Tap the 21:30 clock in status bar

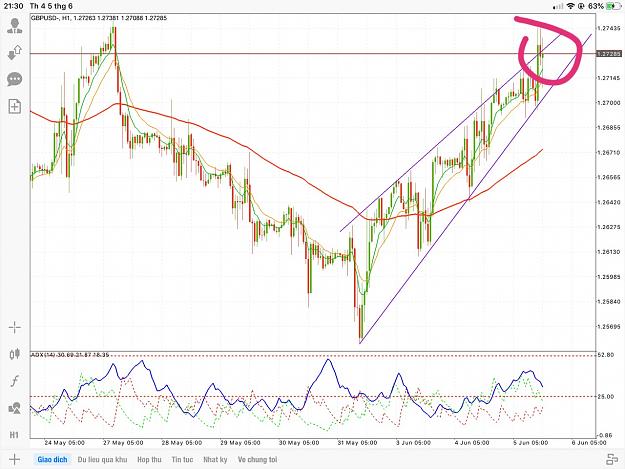[x=15, y=6]
